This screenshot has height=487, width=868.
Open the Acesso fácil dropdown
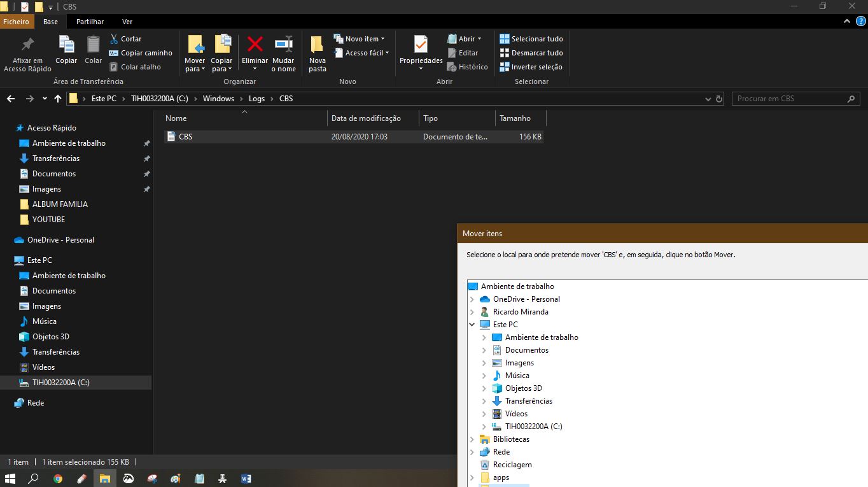361,53
